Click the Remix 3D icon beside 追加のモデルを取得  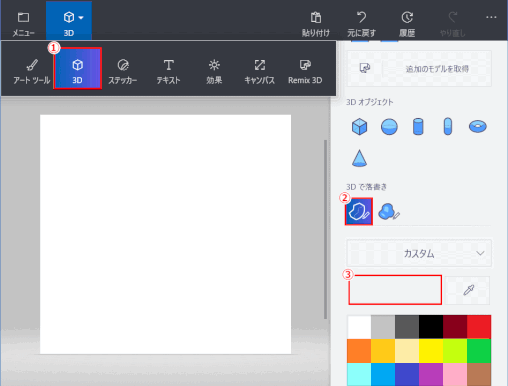point(365,69)
